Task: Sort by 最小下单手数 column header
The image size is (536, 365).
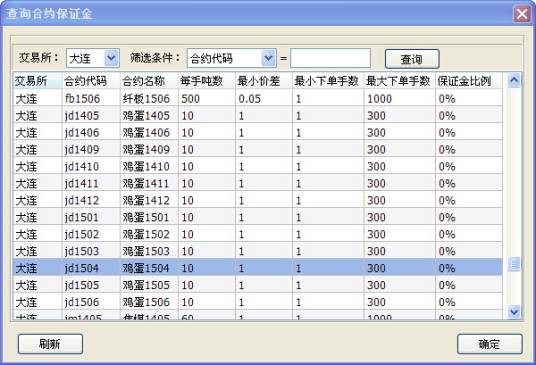Action: 328,81
